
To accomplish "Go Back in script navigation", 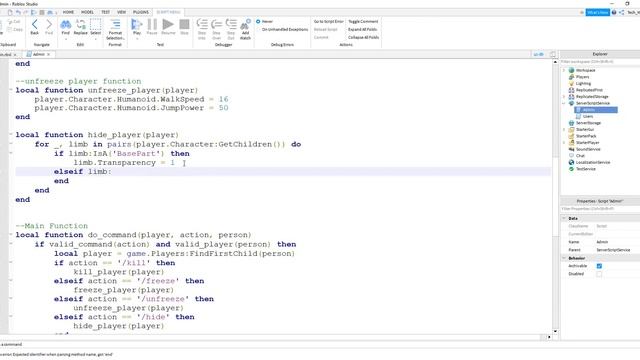I will 35,27.
